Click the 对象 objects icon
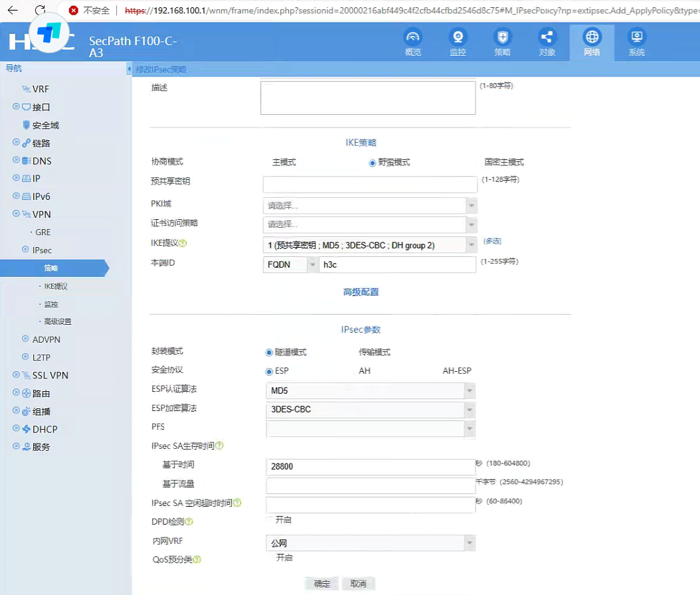 point(547,42)
